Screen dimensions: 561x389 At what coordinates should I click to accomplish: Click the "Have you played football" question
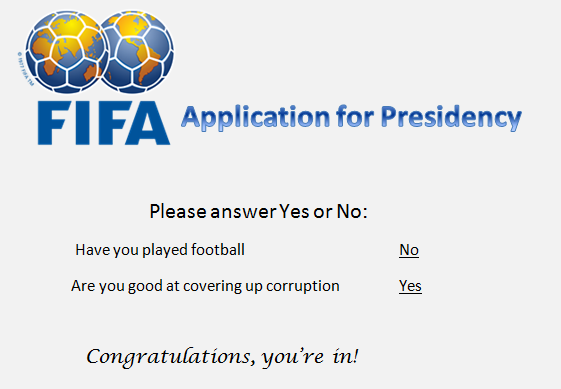[160, 250]
